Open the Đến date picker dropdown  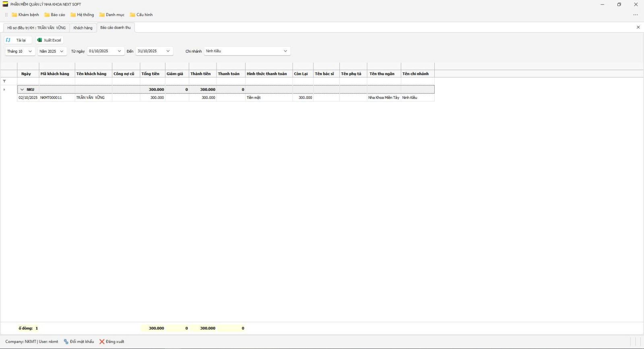pos(168,51)
